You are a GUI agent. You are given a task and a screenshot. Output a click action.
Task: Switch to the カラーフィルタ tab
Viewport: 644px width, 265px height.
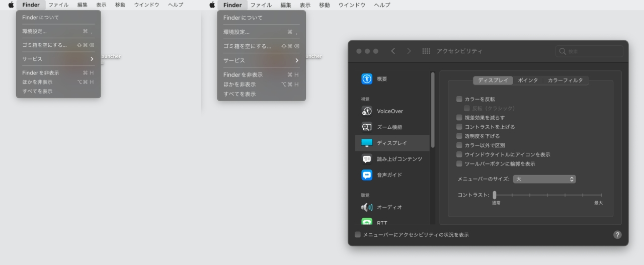(565, 80)
